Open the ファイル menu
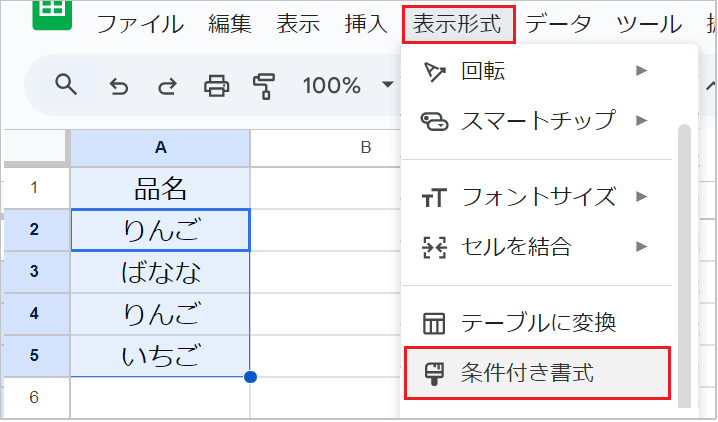 (140, 24)
